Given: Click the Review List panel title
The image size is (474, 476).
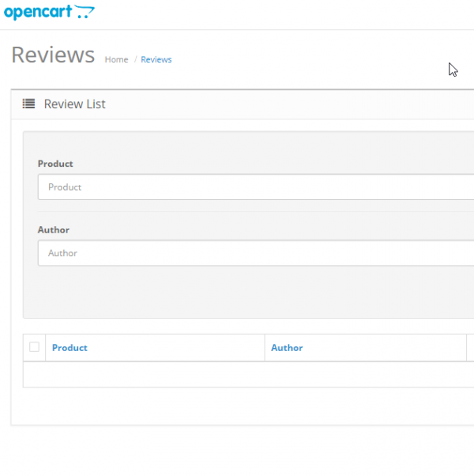Looking at the screenshot, I should pyautogui.click(x=74, y=104).
